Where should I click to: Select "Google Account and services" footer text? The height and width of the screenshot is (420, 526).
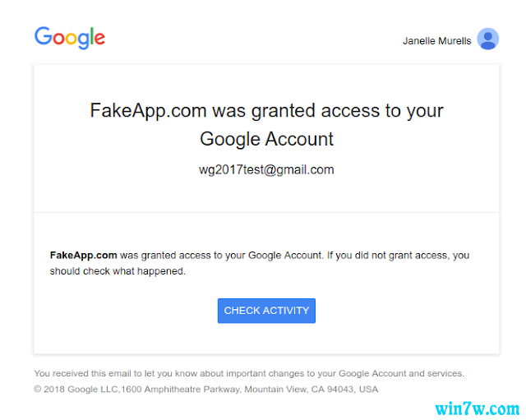point(402,373)
